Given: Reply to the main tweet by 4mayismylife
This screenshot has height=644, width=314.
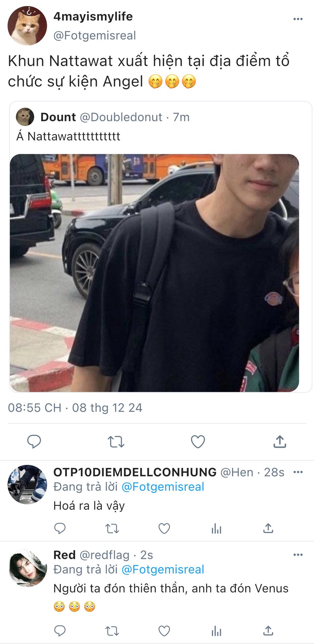Looking at the screenshot, I should coord(34,441).
